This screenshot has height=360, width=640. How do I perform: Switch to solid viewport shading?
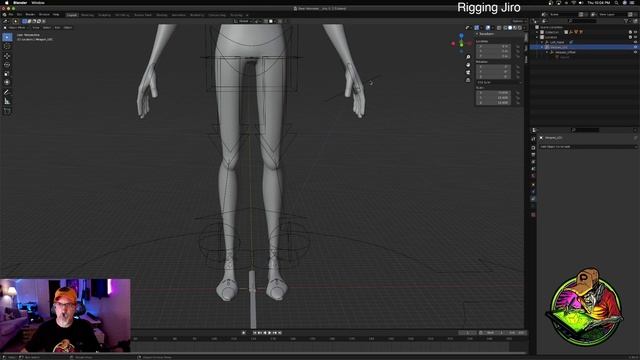point(510,28)
